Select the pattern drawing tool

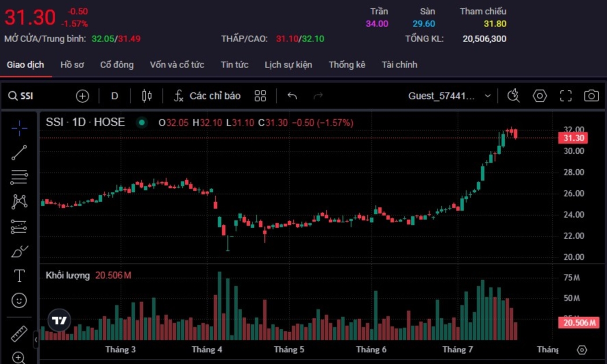pos(19,202)
